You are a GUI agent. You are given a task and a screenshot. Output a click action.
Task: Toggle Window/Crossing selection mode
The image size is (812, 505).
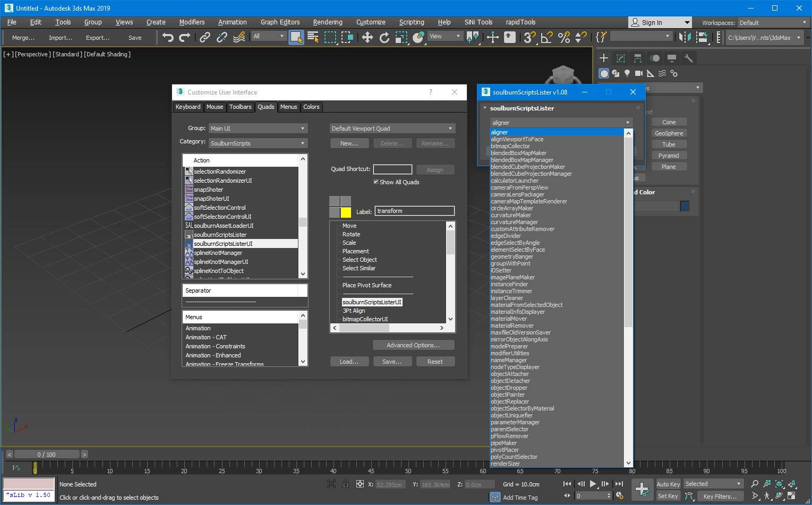(x=347, y=37)
